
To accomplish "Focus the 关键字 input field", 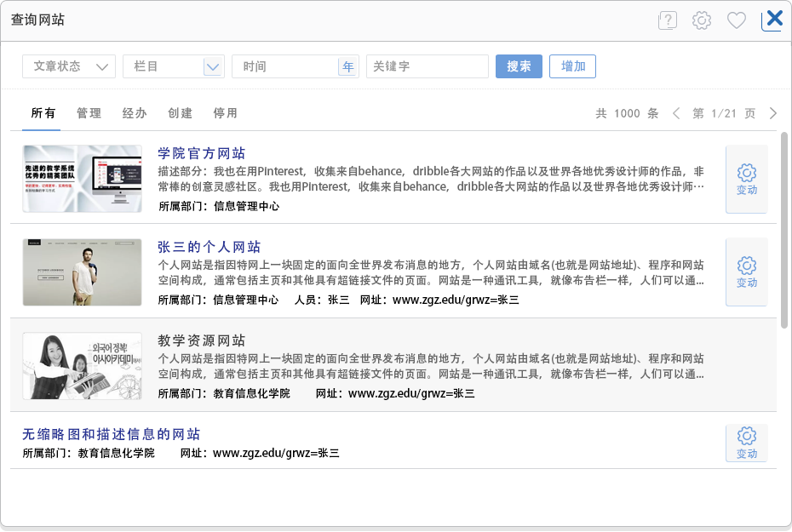I will [427, 66].
